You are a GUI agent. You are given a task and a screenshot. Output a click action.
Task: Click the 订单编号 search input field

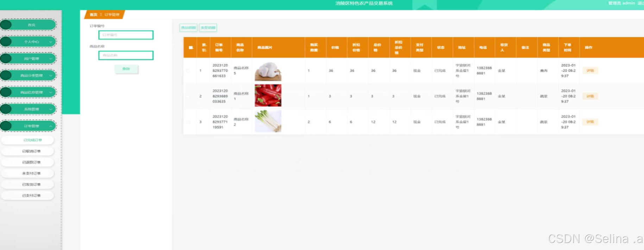(x=126, y=35)
